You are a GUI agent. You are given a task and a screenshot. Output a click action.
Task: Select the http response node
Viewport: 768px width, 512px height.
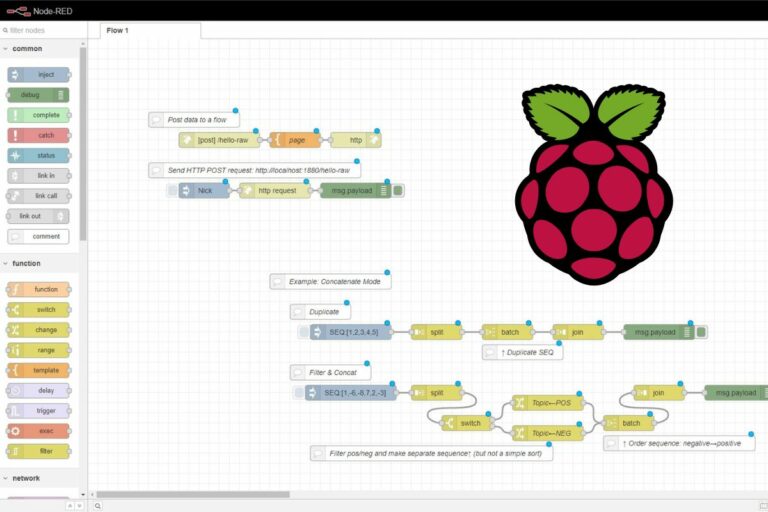(356, 140)
